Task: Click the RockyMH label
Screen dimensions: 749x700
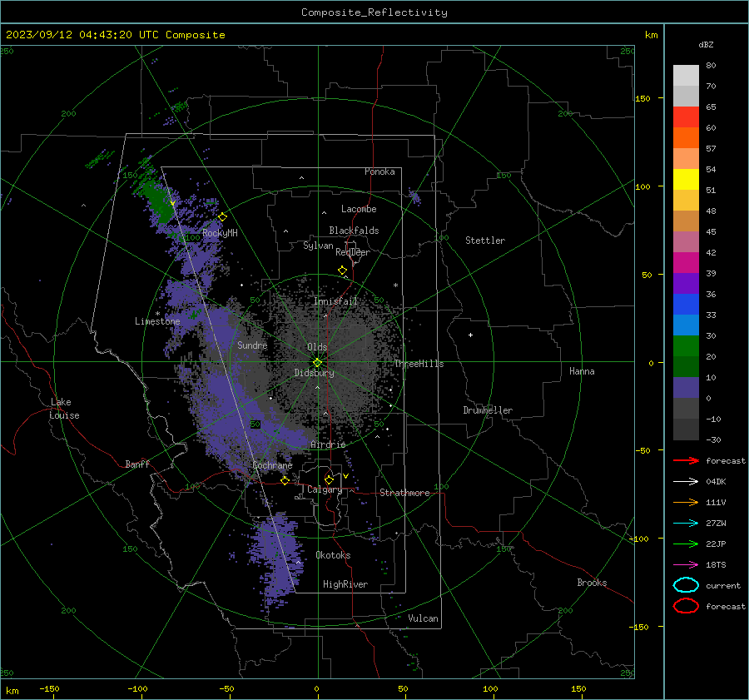Action: point(220,233)
